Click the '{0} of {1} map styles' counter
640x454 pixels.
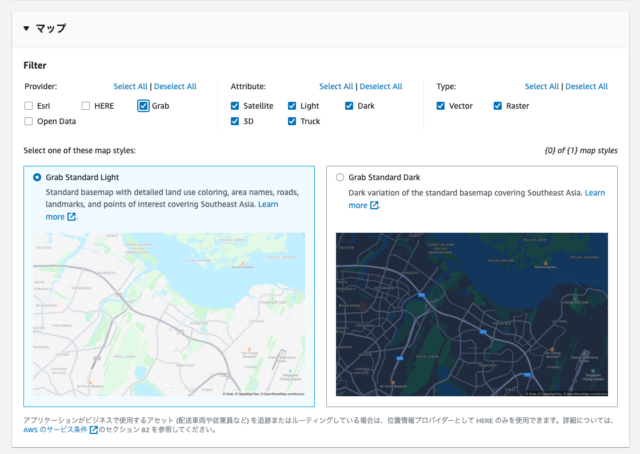pyautogui.click(x=581, y=151)
